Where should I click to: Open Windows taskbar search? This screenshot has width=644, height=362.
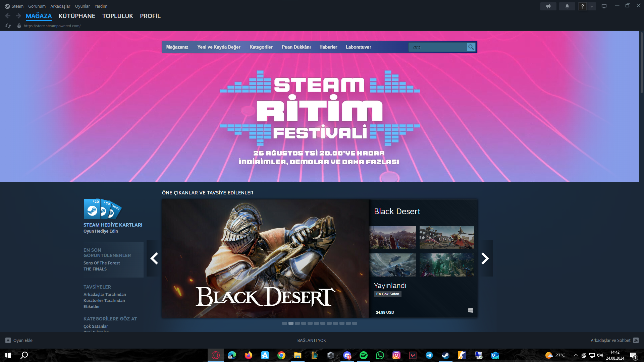[x=24, y=355]
